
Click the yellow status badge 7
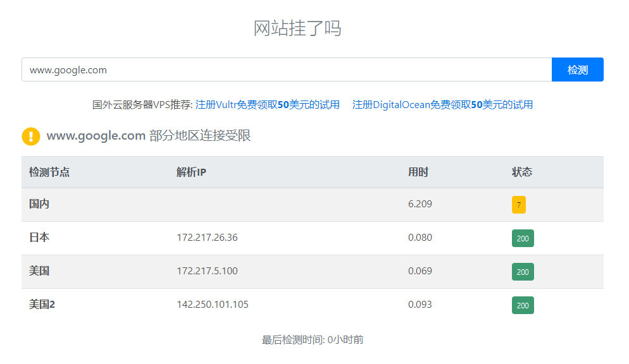click(x=519, y=205)
